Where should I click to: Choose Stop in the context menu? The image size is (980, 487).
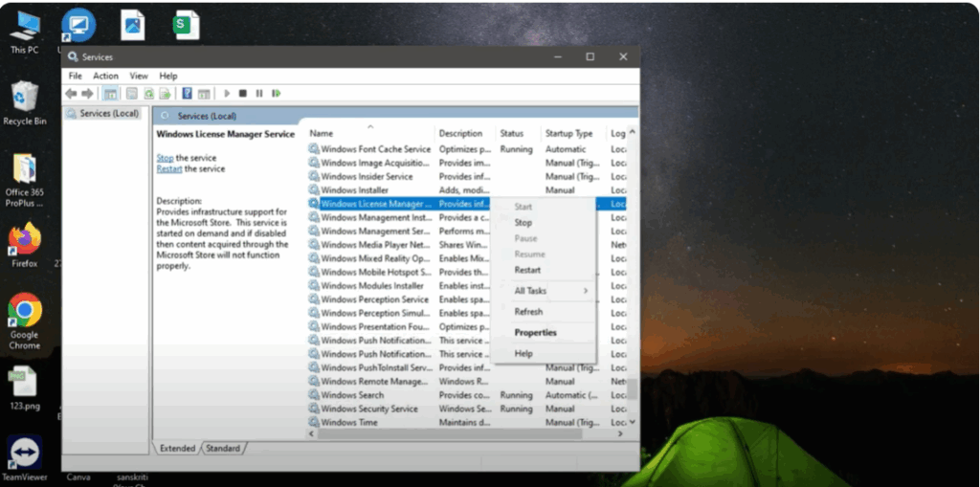523,222
